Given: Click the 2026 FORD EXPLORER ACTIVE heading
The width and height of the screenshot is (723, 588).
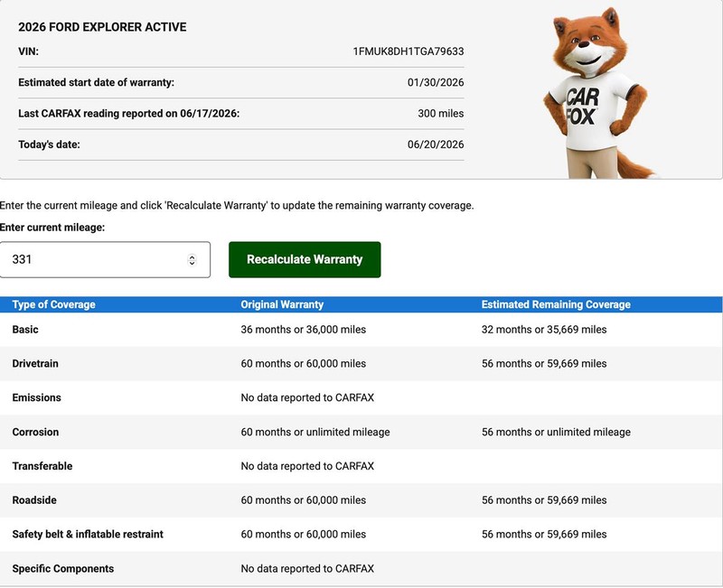Looking at the screenshot, I should click(102, 27).
